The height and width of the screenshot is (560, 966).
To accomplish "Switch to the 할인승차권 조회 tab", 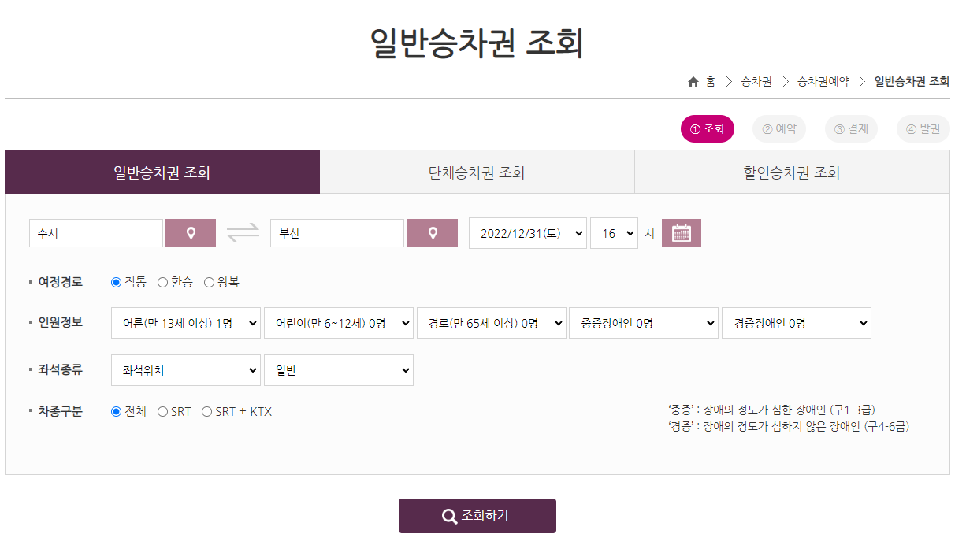I will click(x=791, y=171).
